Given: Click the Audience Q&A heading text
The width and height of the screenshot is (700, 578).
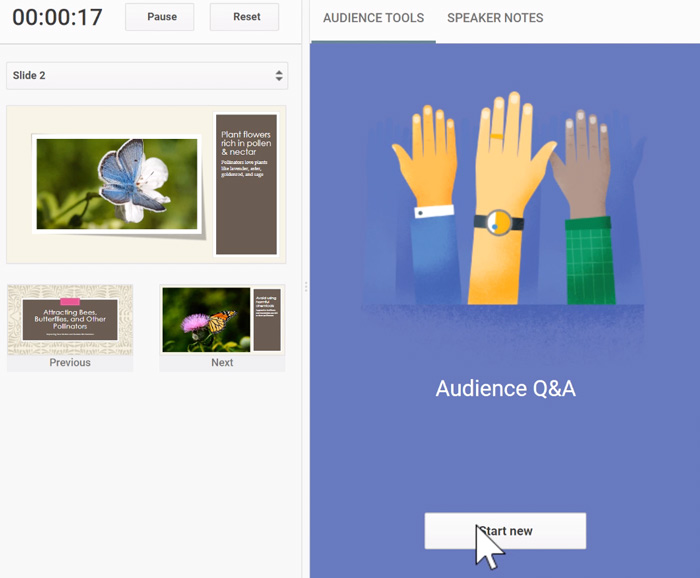Looking at the screenshot, I should pyautogui.click(x=505, y=388).
